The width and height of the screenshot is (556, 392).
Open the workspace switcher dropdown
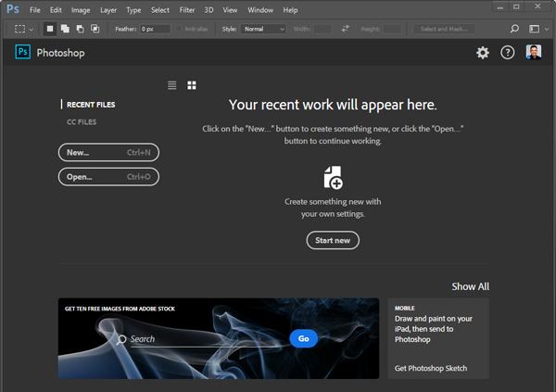tap(537, 29)
